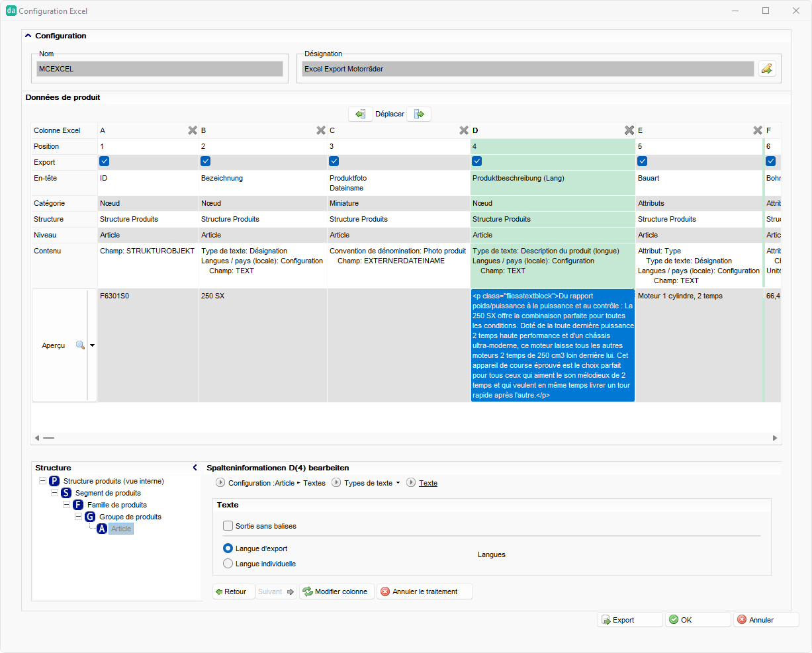Click edit designation pencil icon
Image resolution: width=812 pixels, height=653 pixels.
click(767, 69)
